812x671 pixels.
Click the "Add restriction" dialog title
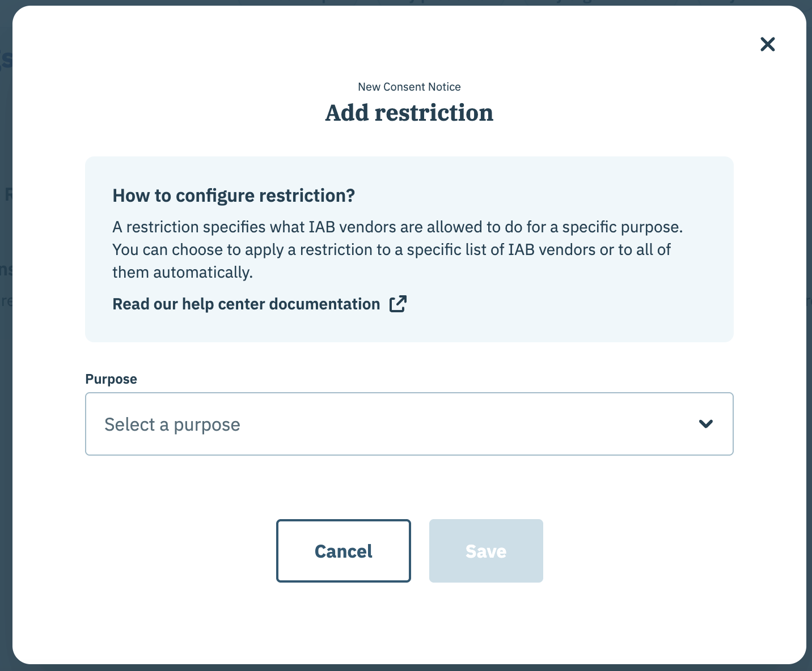point(409,113)
